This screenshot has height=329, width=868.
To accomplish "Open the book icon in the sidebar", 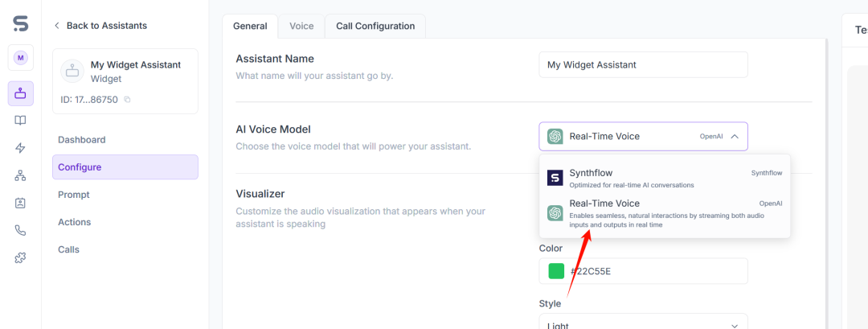I will 20,121.
